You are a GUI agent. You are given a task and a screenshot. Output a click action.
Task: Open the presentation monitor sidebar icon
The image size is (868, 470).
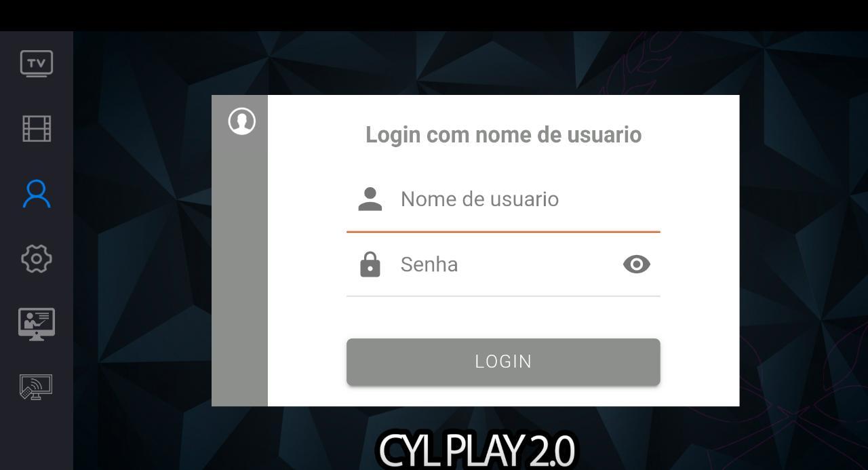tap(37, 324)
